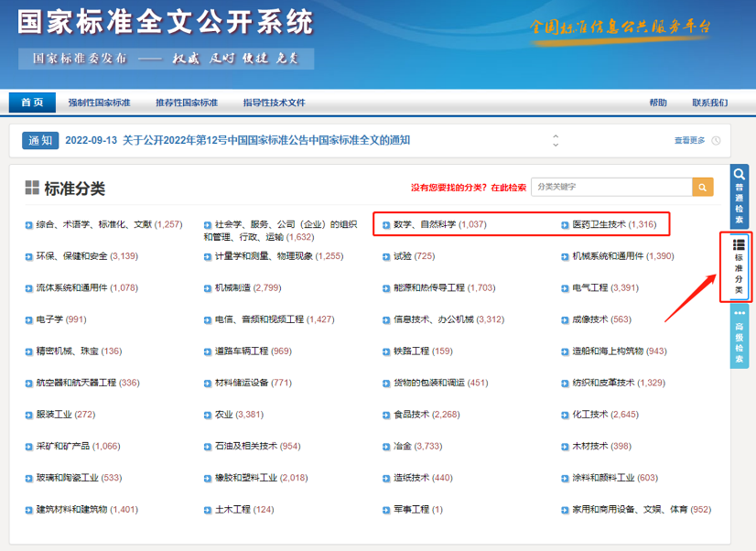Show next notice with down chevron

point(555,145)
